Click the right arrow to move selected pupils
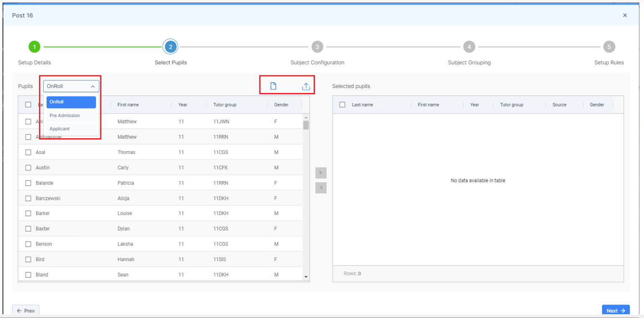This screenshot has height=318, width=644. tap(321, 173)
